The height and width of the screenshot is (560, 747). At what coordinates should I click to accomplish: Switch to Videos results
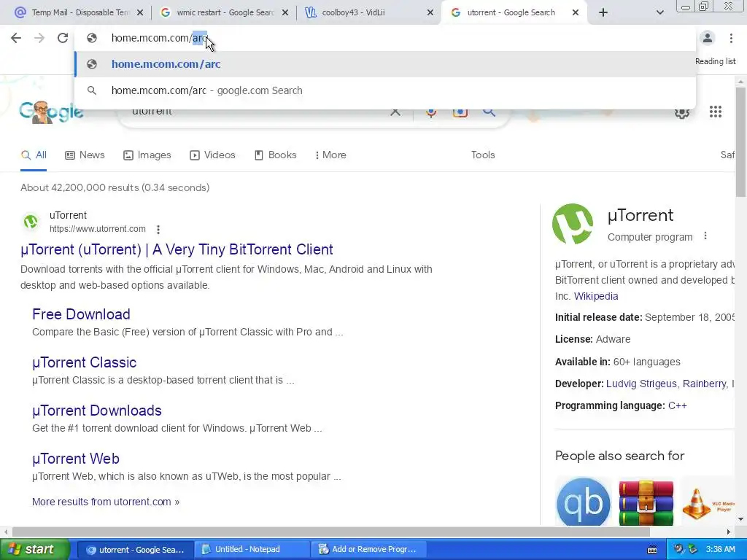(212, 155)
